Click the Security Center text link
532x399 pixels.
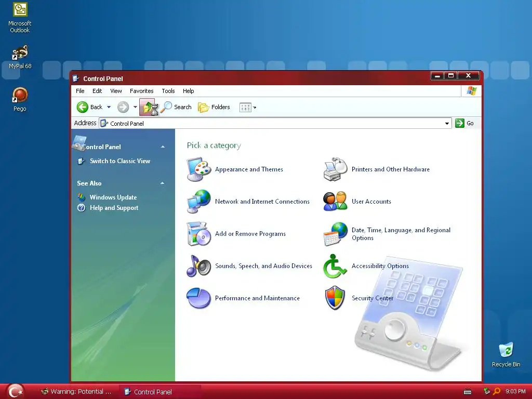click(372, 298)
